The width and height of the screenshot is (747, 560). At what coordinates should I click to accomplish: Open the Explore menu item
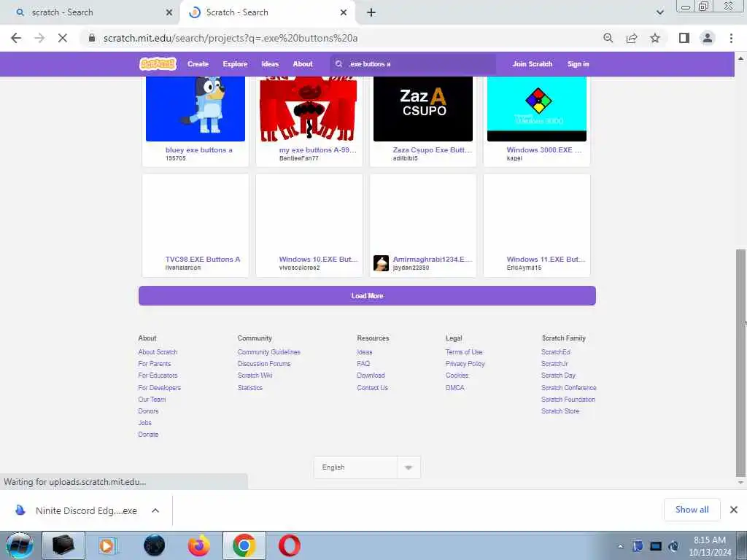(x=235, y=64)
